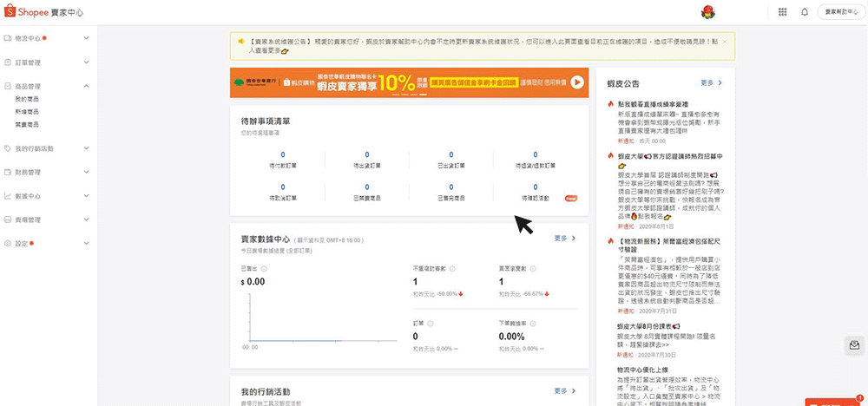Expand the 我的行銷活動 chevron
Image resolution: width=868 pixels, height=406 pixels.
[86, 148]
